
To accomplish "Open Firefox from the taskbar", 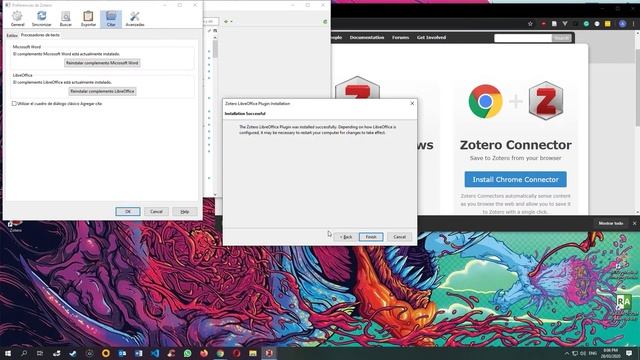I will pyautogui.click(x=204, y=353).
